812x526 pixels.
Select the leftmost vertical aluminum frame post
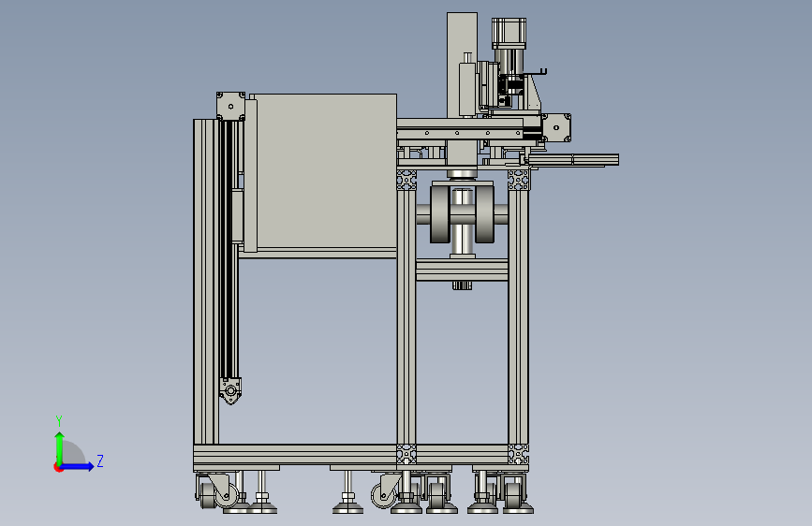(x=206, y=282)
